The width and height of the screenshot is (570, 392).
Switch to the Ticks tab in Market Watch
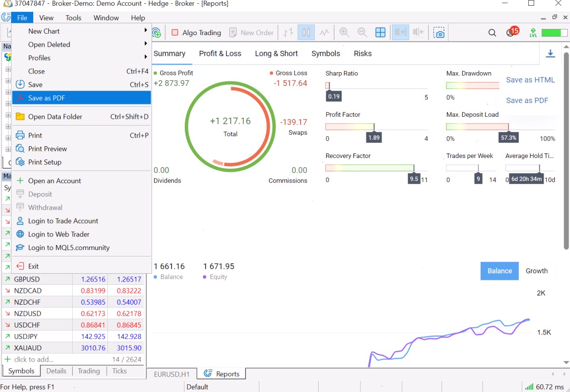pyautogui.click(x=119, y=371)
